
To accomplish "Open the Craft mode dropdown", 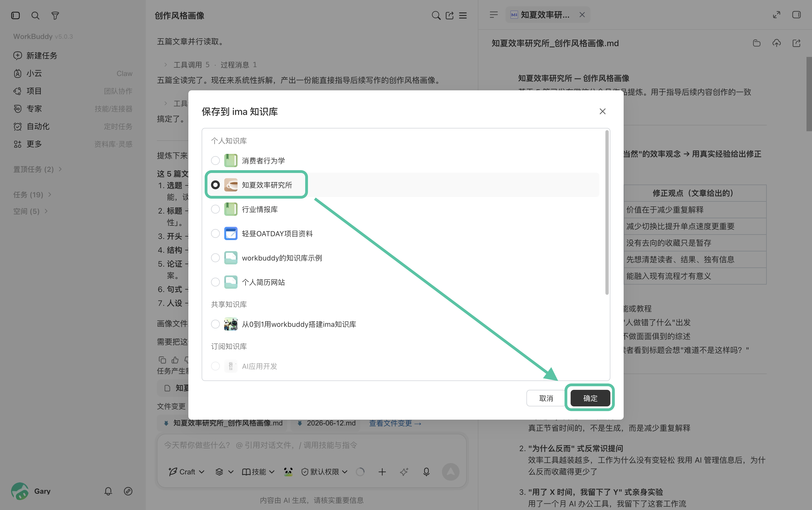I will tap(186, 472).
